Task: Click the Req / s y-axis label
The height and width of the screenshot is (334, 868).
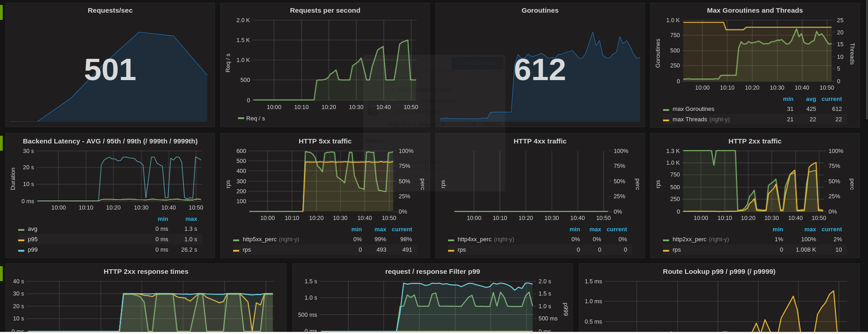Action: pos(228,63)
